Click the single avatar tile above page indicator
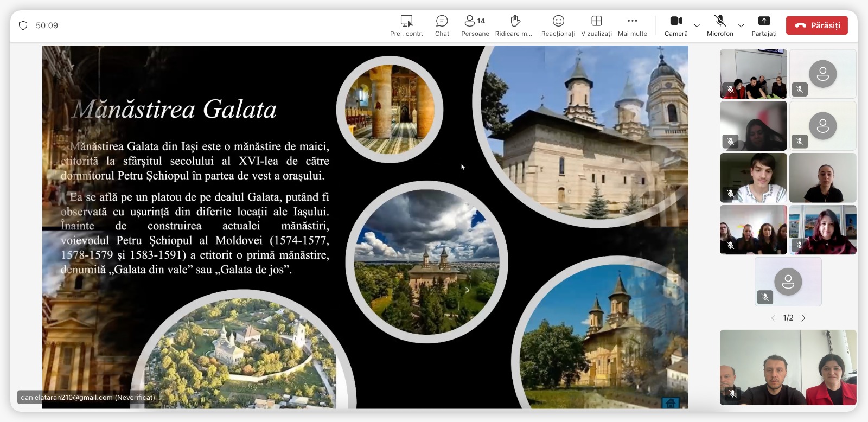 click(x=788, y=282)
